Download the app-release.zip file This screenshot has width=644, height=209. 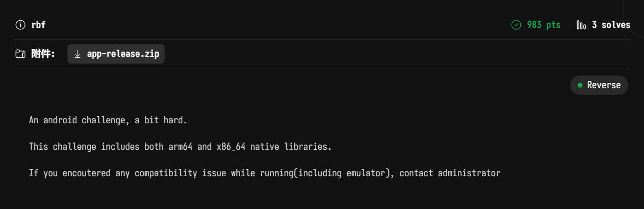click(123, 54)
